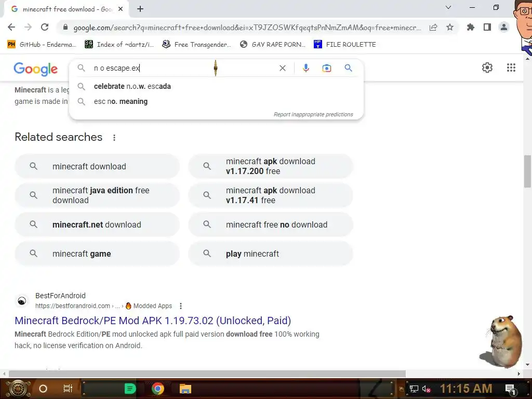Viewport: 532px width, 399px height.
Task: Click the network tray icon
Action: pos(414,389)
